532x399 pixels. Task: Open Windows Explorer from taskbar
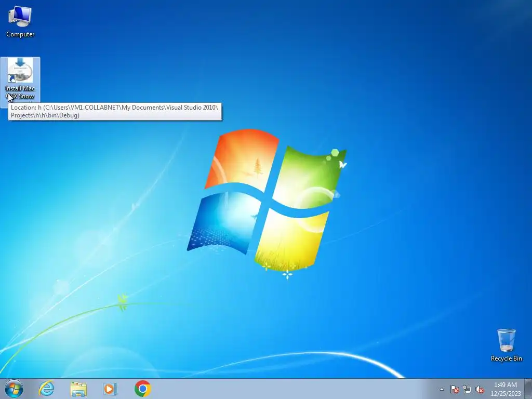click(x=78, y=389)
